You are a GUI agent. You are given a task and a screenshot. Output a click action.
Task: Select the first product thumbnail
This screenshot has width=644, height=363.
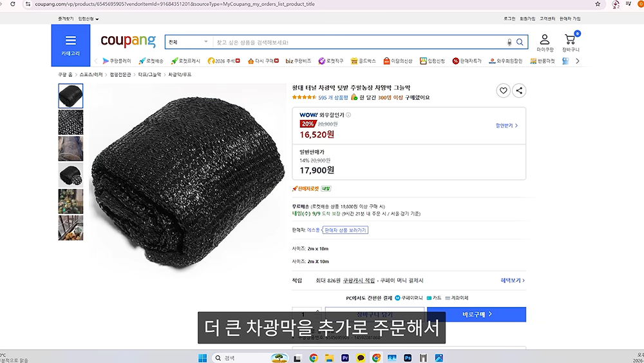(71, 96)
